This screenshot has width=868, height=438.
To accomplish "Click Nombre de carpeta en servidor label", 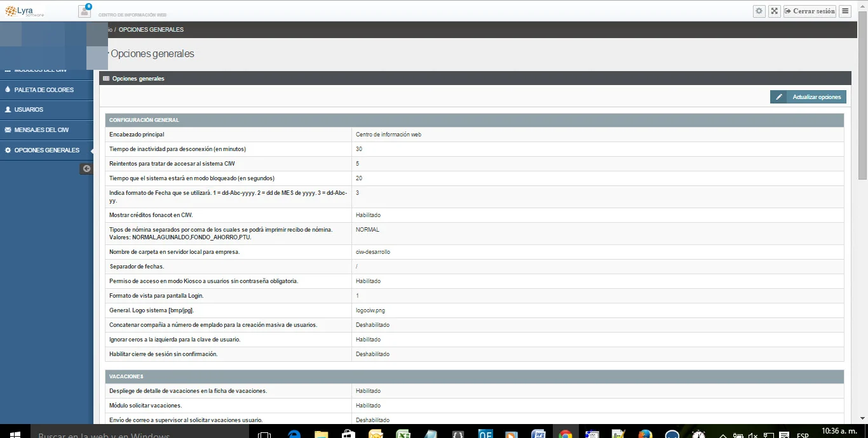I will pyautogui.click(x=174, y=252).
